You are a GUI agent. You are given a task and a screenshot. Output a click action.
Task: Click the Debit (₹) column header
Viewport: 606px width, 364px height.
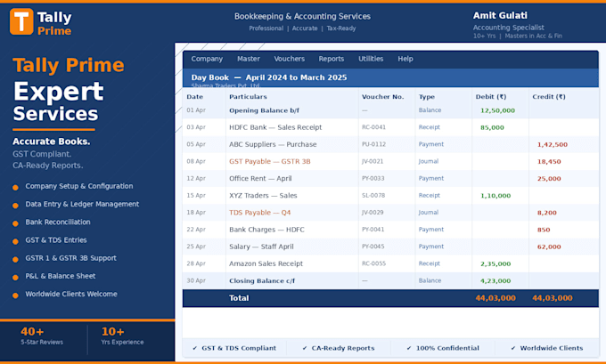pos(491,96)
